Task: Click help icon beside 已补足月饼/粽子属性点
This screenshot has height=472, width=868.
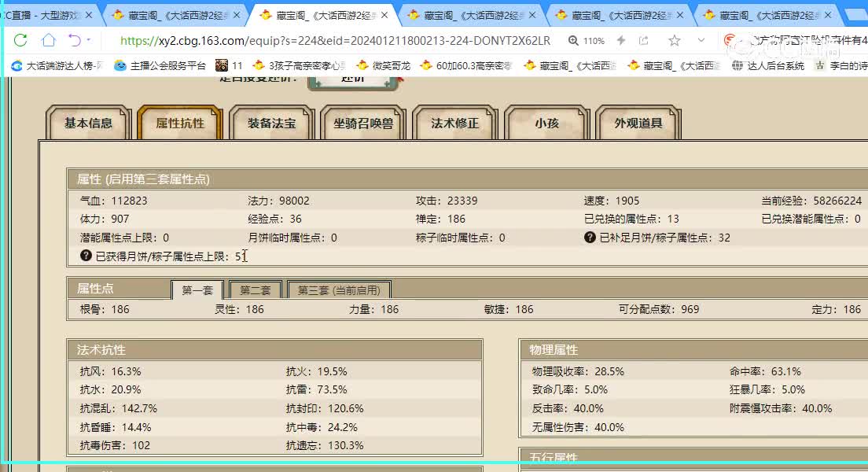Action: pos(590,237)
